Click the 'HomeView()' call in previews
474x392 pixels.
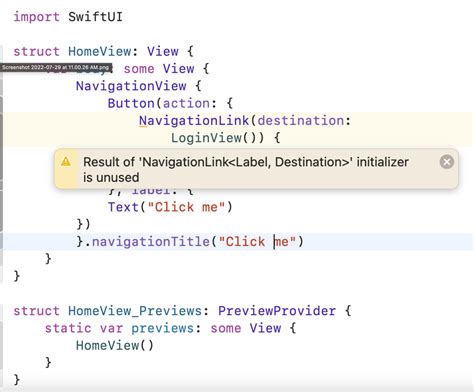pos(115,346)
